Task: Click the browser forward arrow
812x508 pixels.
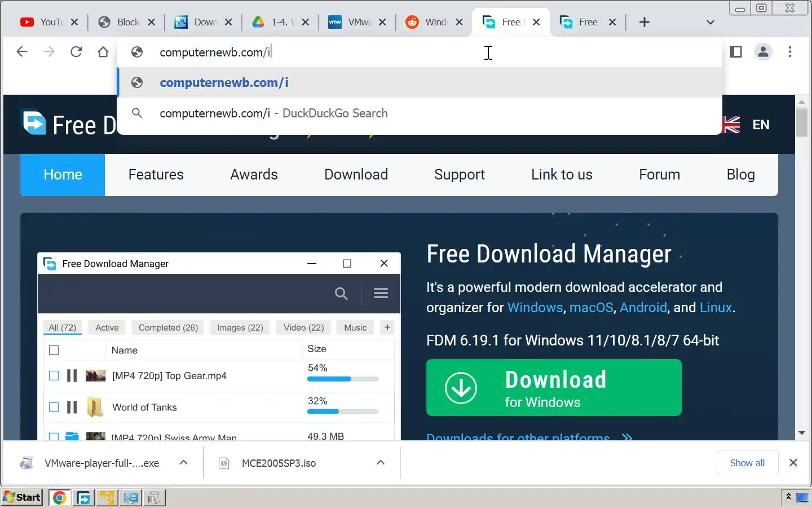Action: [x=49, y=52]
